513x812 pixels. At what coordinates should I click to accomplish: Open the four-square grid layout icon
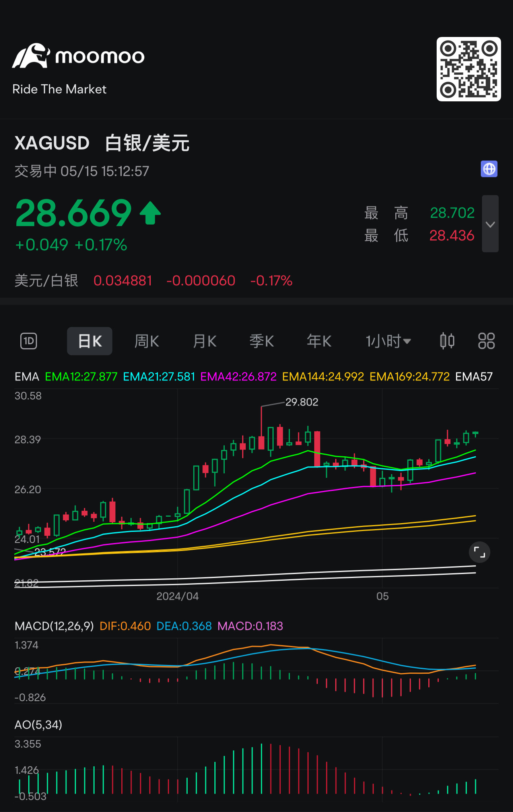[x=486, y=341]
